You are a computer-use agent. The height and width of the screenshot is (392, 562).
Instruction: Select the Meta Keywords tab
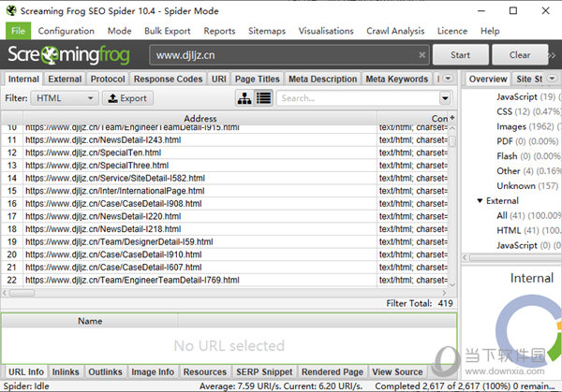pos(397,79)
